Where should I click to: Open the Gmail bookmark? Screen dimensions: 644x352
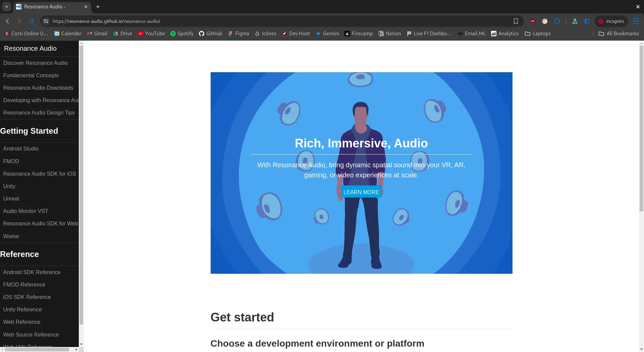click(x=97, y=34)
